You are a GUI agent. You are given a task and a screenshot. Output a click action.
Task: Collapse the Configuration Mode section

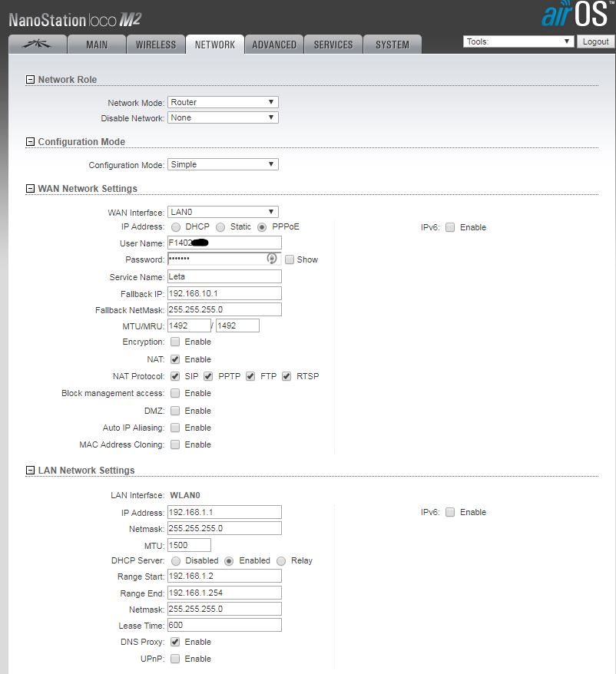30,142
